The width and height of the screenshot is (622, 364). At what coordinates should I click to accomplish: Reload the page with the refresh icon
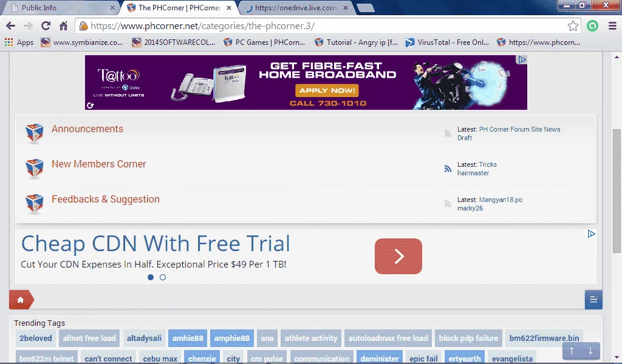[x=46, y=26]
